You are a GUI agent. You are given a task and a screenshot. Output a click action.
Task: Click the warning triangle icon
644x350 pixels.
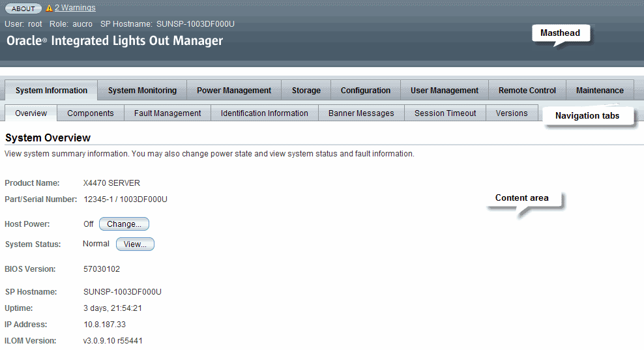(x=49, y=8)
